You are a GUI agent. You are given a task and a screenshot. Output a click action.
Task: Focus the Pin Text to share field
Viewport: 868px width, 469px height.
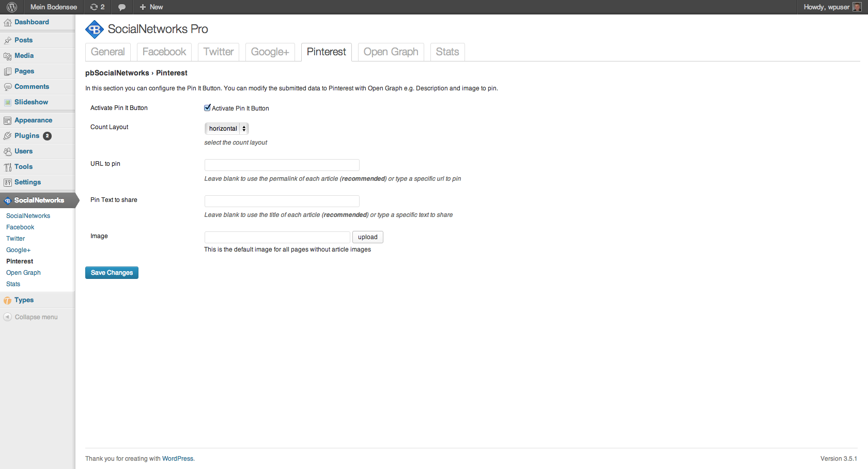click(282, 201)
